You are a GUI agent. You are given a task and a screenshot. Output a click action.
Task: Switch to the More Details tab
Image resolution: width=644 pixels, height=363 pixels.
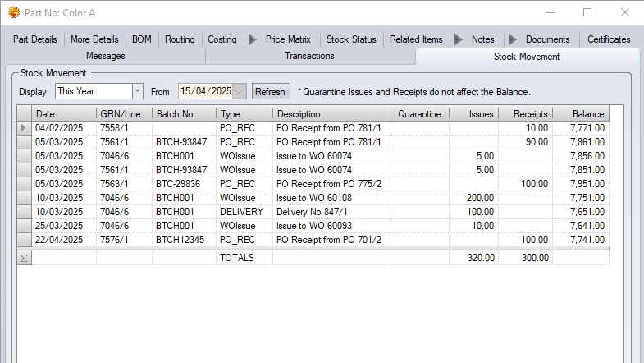tap(94, 39)
